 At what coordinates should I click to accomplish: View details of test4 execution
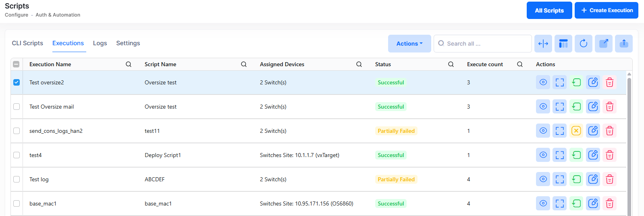(543, 155)
